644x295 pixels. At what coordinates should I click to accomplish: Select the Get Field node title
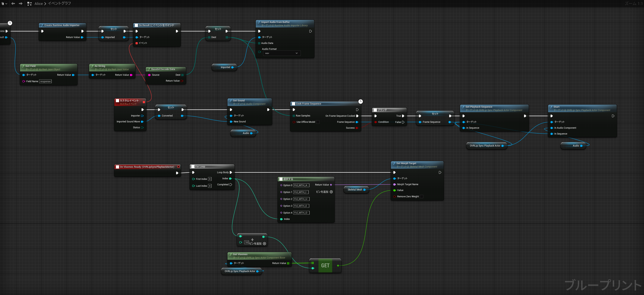tap(30, 66)
